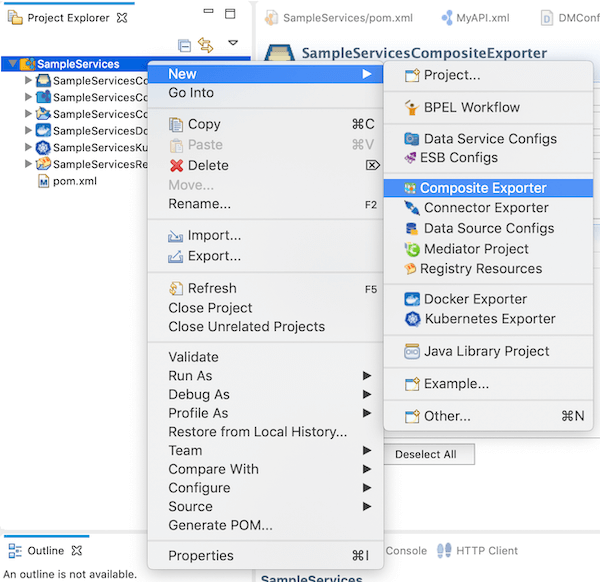Expand the second SampleServicesCo tree node

coord(28,97)
